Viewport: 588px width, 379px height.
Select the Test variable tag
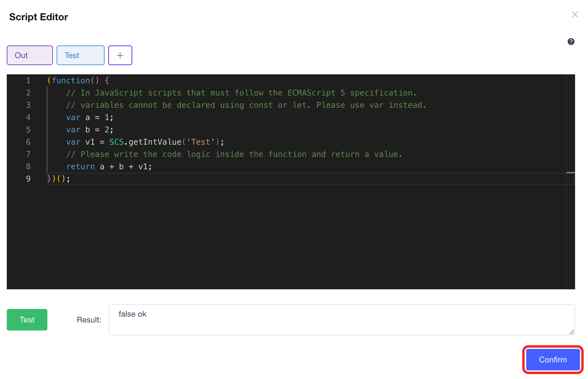(x=80, y=55)
